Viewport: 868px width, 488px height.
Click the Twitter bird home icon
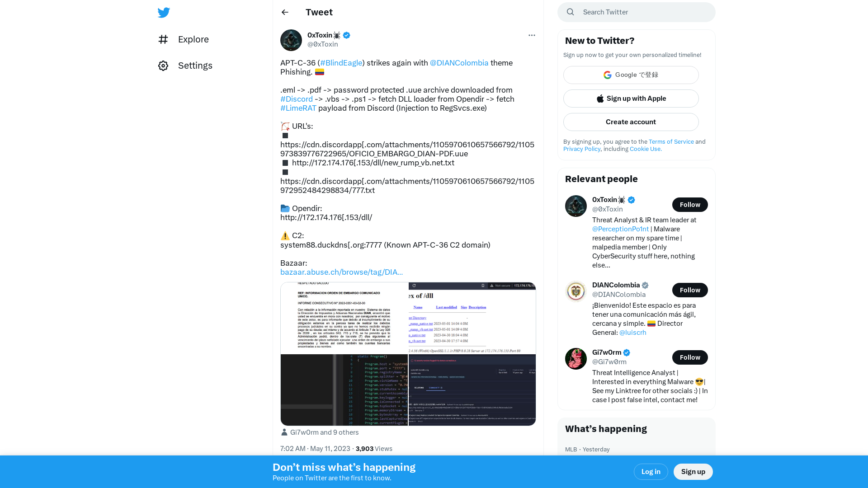(x=164, y=12)
